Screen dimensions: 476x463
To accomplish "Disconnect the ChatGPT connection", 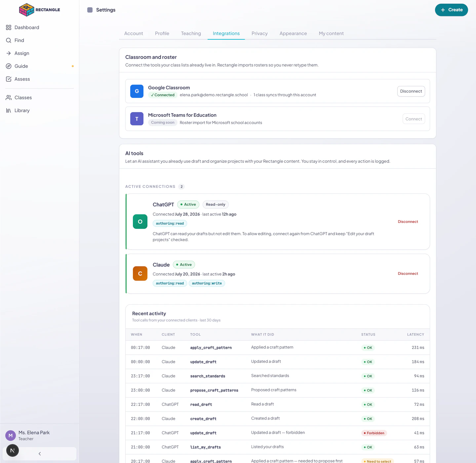I will (x=408, y=222).
